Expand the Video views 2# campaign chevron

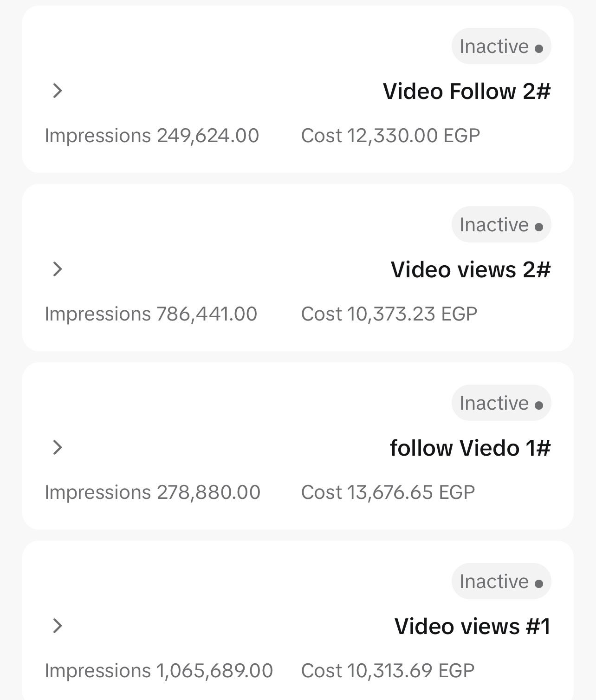tap(57, 269)
